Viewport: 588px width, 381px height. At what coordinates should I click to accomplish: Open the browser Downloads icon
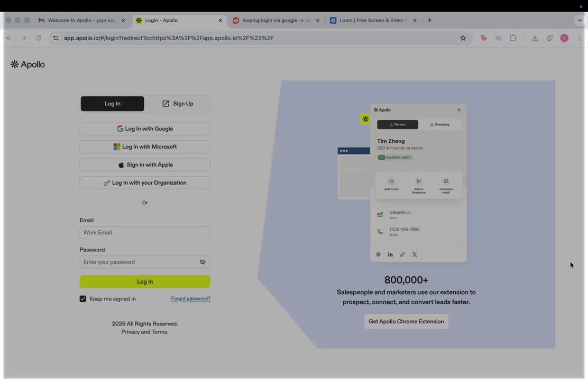[x=535, y=38]
